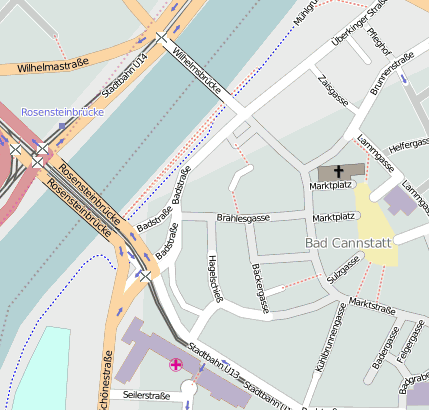Click the crossed-box marker below Rosensteinbrücke near Badstraße
This screenshot has width=429, height=410.
[x=145, y=276]
